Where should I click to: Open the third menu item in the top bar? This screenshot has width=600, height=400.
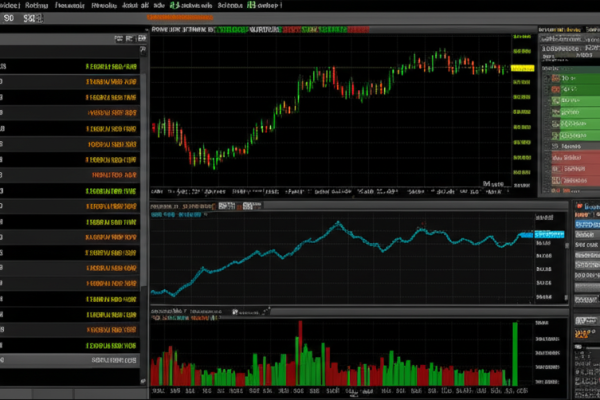click(x=67, y=5)
